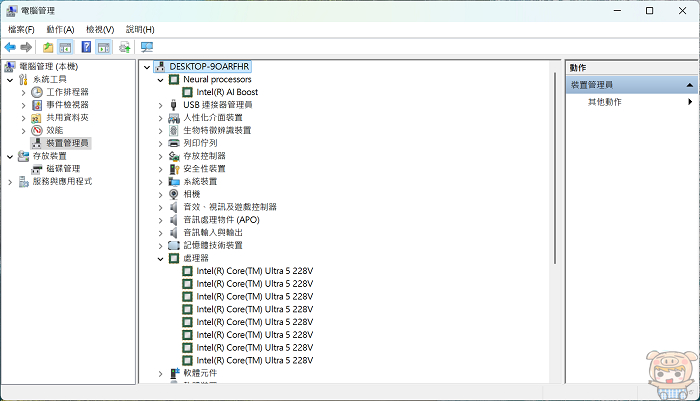Click the 存放控制器 icon
The width and height of the screenshot is (700, 401).
point(174,156)
